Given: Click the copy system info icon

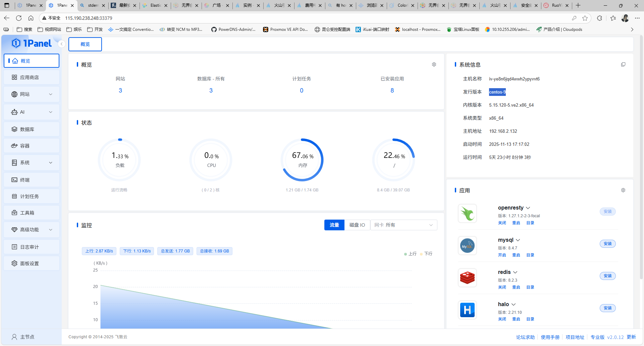Looking at the screenshot, I should (x=623, y=64).
